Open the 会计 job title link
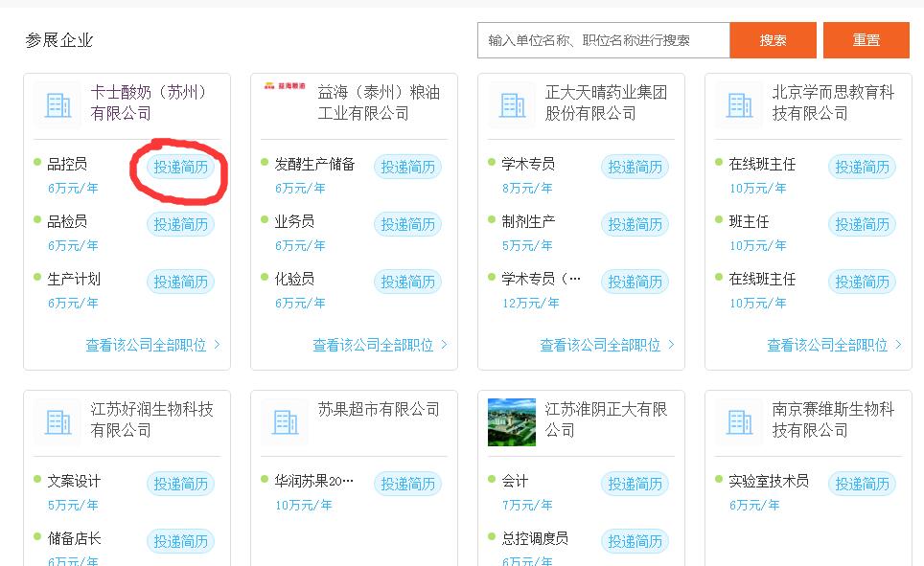Image resolution: width=924 pixels, height=566 pixels. pyautogui.click(x=515, y=481)
